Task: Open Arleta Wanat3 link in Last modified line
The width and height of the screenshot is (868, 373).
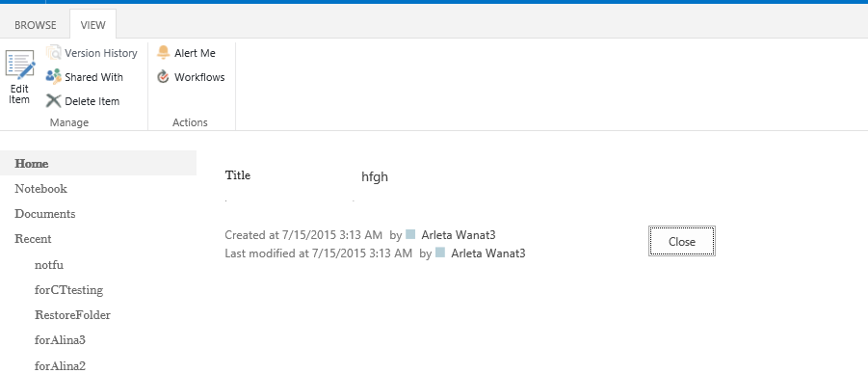Action: (488, 253)
